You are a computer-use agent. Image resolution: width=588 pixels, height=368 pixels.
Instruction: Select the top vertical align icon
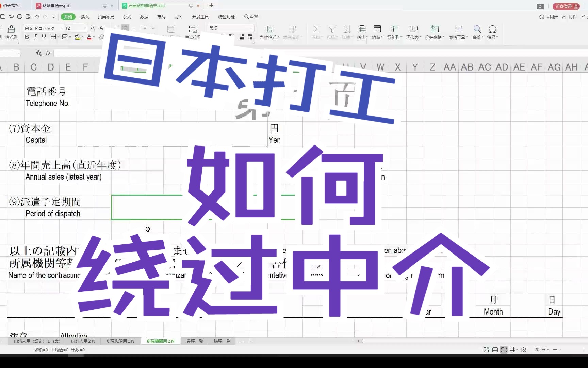click(x=117, y=28)
